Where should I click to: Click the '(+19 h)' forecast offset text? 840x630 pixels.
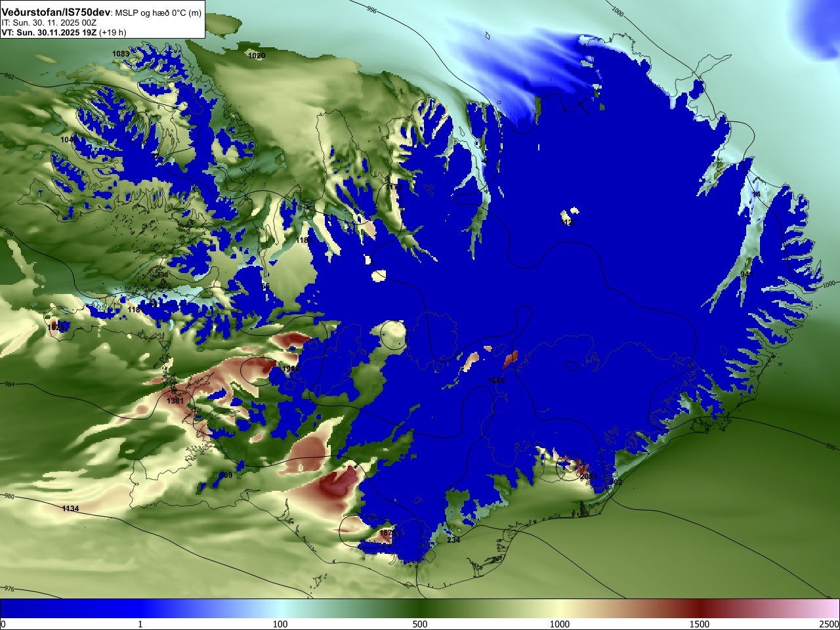(x=113, y=32)
